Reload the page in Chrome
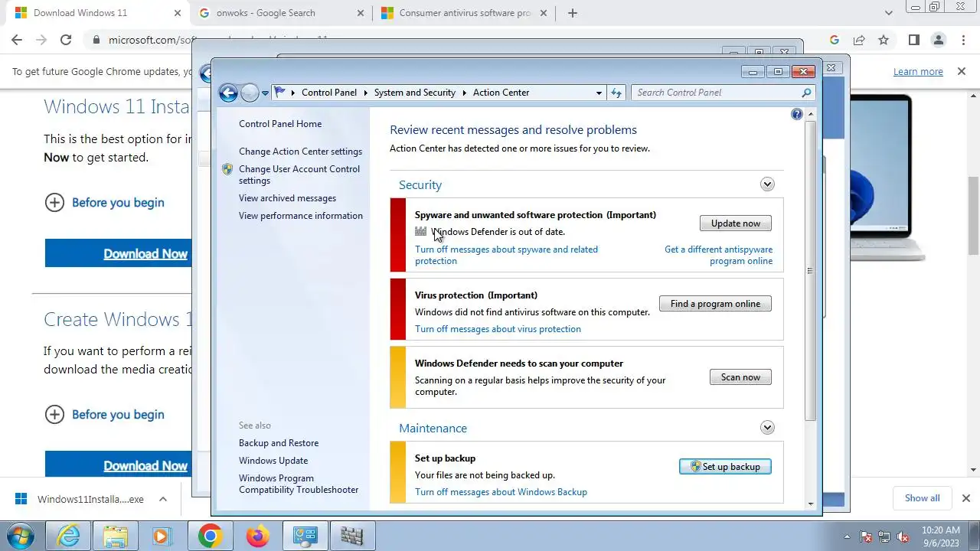The image size is (980, 551). (66, 40)
